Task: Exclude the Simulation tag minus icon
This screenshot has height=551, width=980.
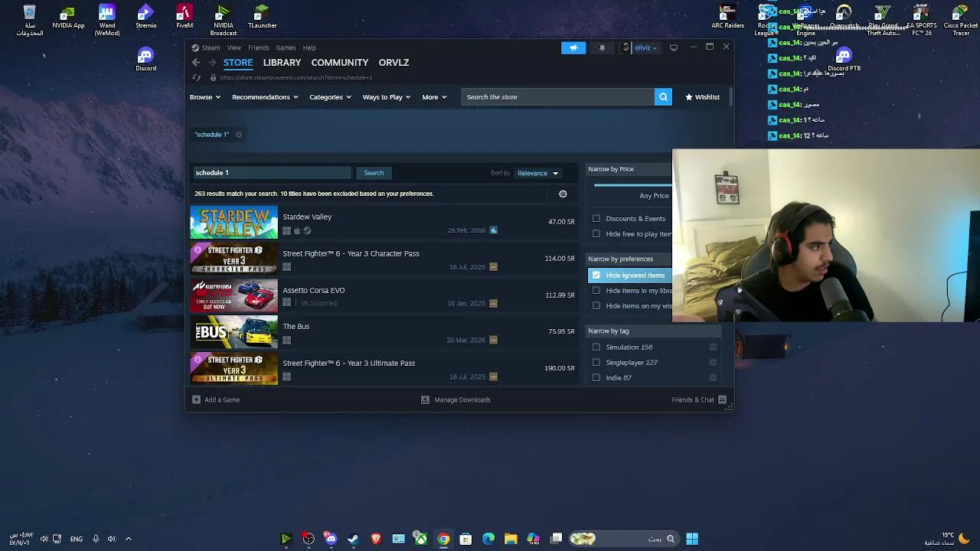Action: tap(713, 347)
